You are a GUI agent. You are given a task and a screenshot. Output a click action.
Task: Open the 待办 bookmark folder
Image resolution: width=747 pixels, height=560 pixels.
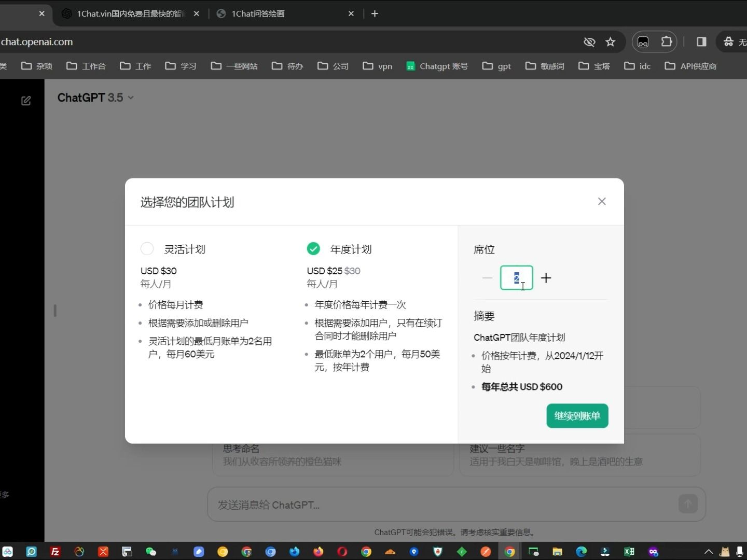click(287, 66)
